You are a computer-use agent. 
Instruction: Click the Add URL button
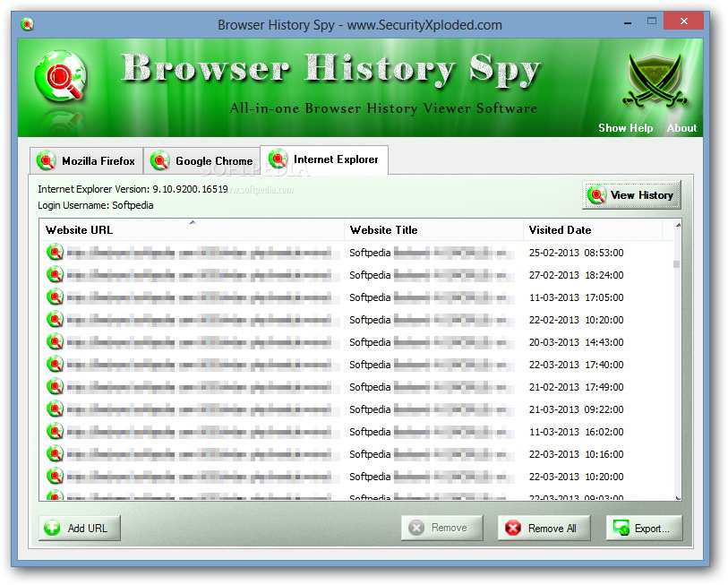80,528
